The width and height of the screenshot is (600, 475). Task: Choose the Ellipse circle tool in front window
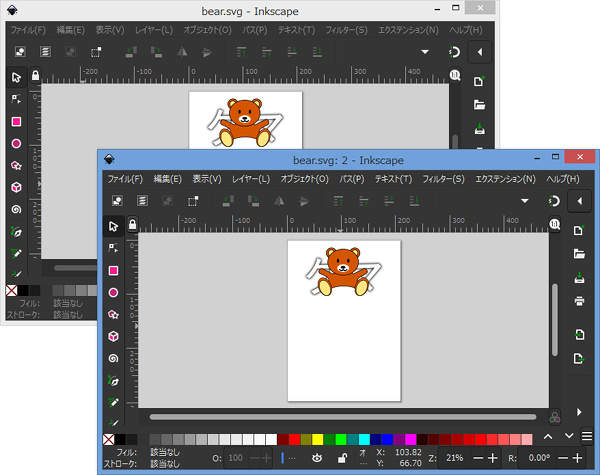pyautogui.click(x=114, y=292)
